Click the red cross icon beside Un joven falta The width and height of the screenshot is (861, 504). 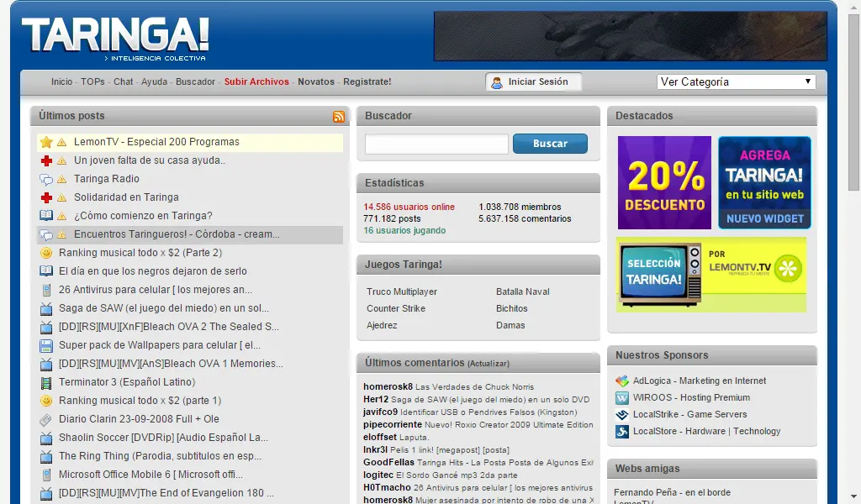point(46,160)
